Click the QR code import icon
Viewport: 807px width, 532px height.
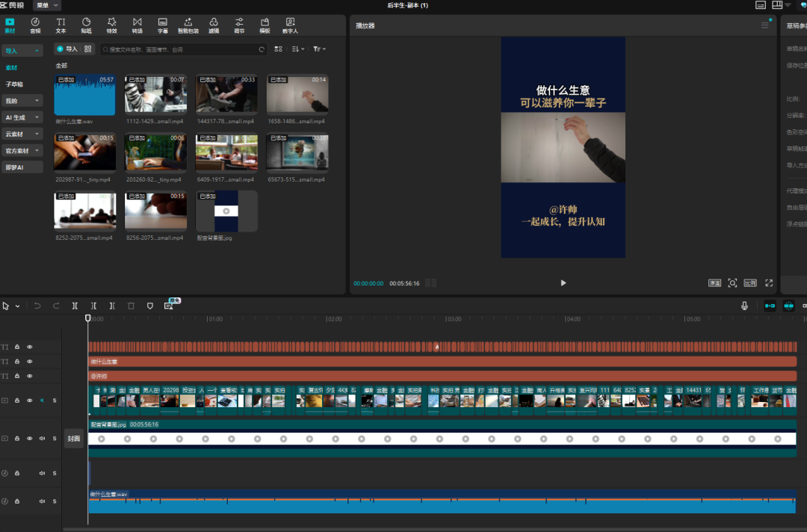pyautogui.click(x=88, y=49)
